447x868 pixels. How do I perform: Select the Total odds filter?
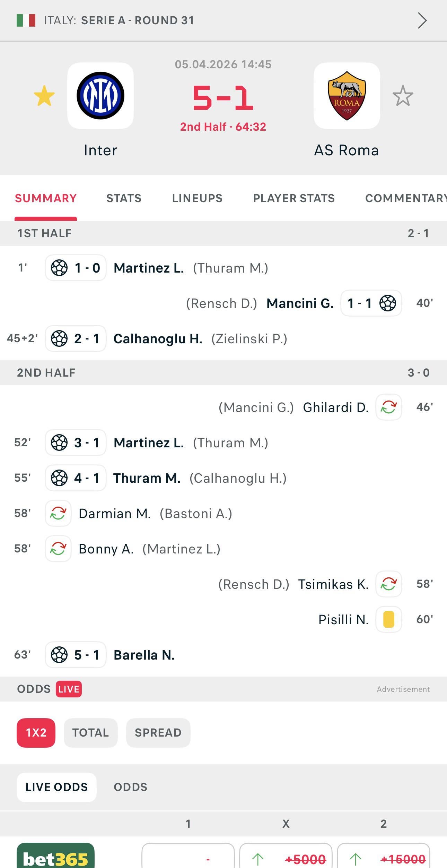click(90, 732)
